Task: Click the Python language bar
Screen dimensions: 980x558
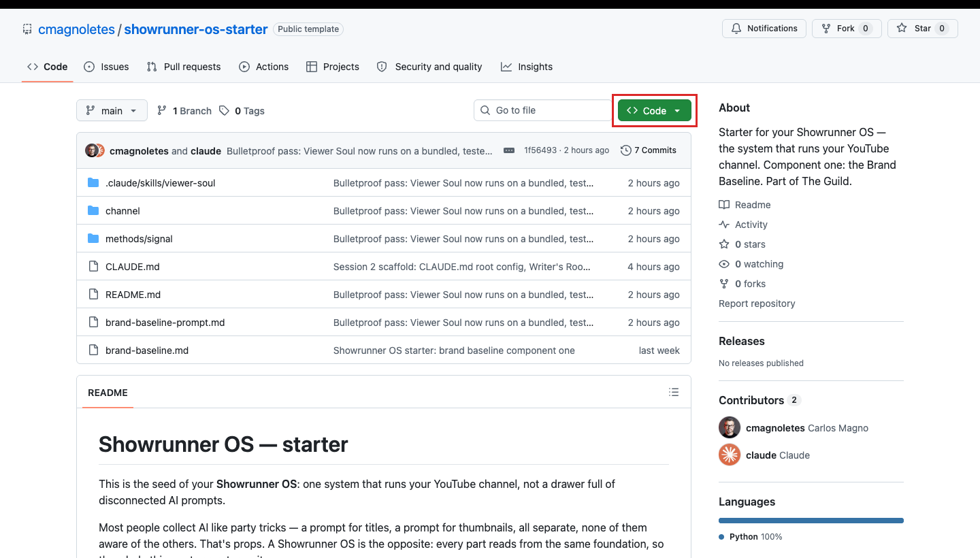Action: 811,521
